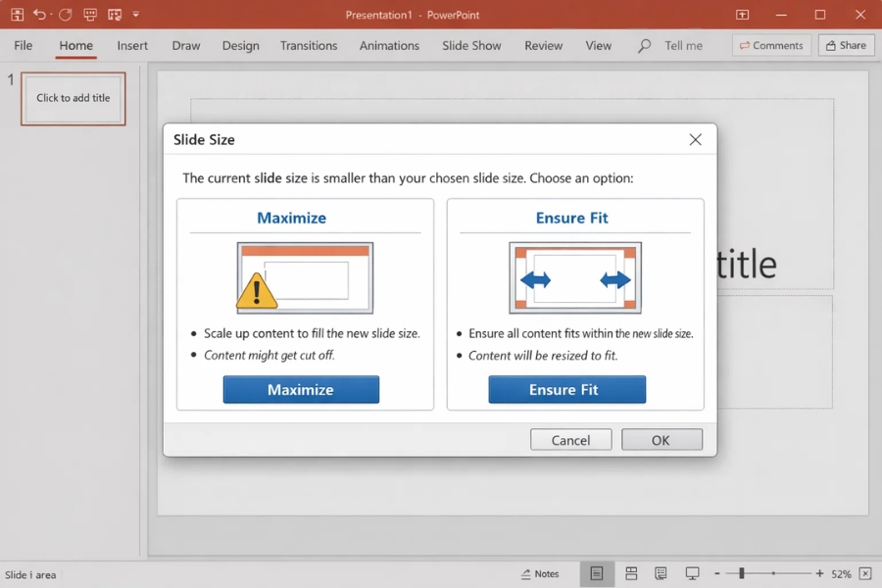
Task: Fit slide to current window
Action: tap(863, 573)
